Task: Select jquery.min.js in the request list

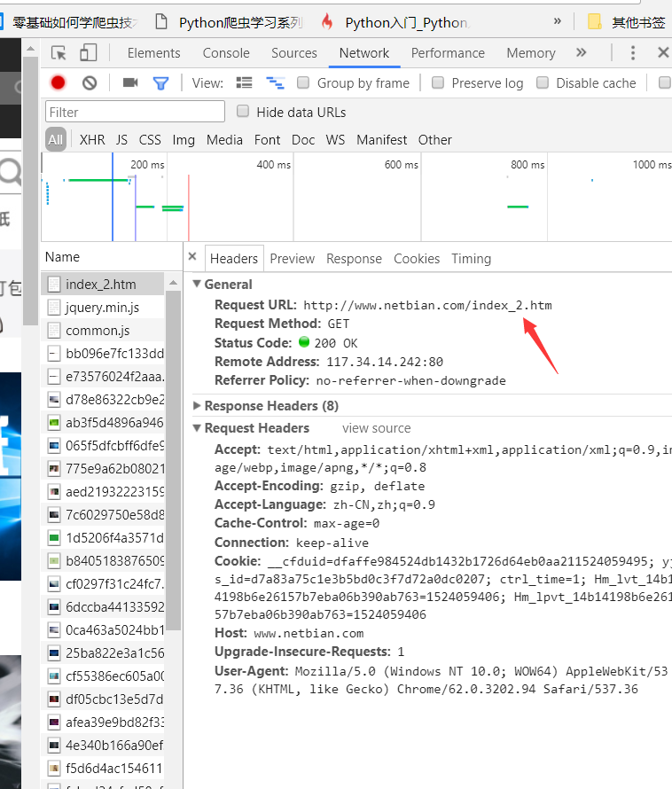Action: coord(102,308)
